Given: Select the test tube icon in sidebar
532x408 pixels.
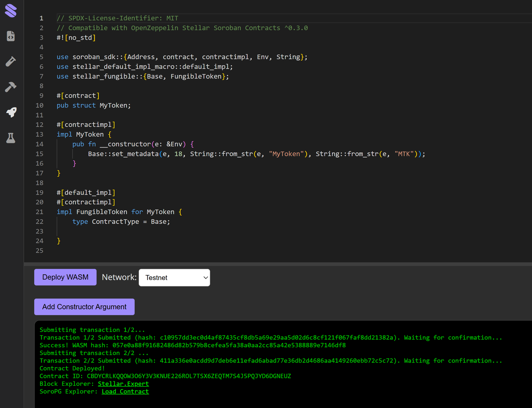Looking at the screenshot, I should [11, 62].
